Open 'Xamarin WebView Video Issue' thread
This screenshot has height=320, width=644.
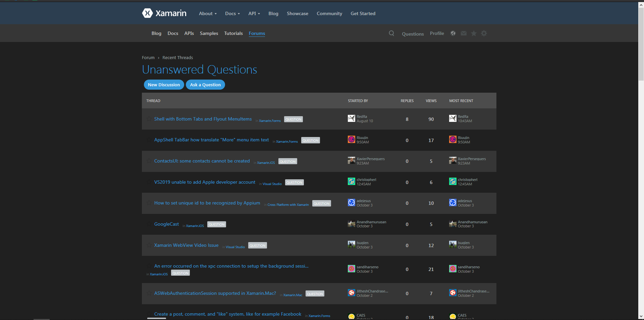click(186, 245)
